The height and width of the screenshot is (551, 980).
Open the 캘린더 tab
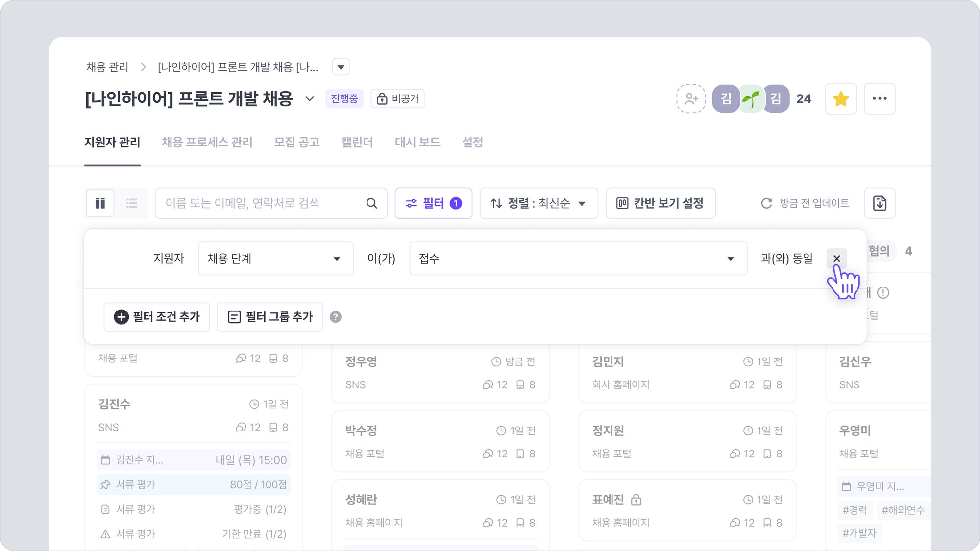[357, 143]
